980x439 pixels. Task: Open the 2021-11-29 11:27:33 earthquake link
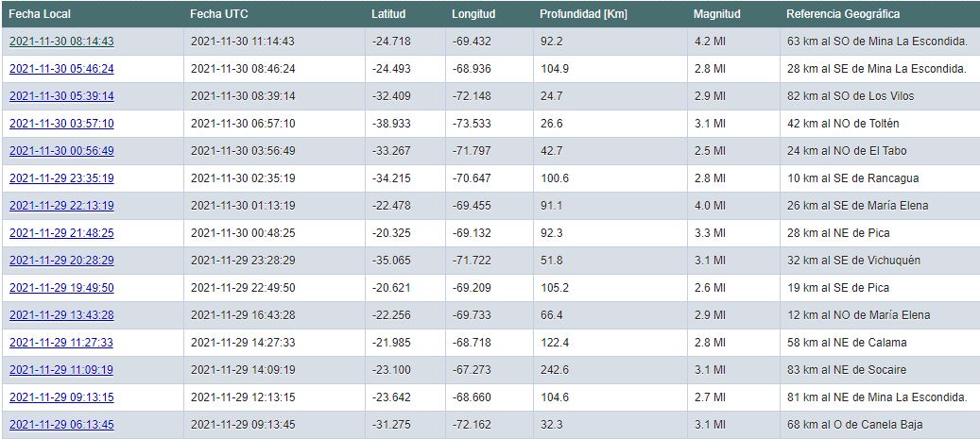coord(61,343)
